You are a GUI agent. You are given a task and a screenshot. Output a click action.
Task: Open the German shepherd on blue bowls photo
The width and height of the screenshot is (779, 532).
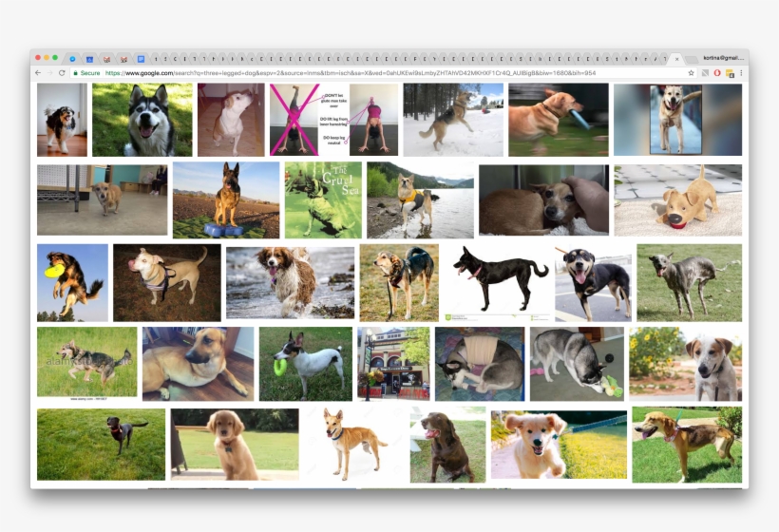(226, 200)
